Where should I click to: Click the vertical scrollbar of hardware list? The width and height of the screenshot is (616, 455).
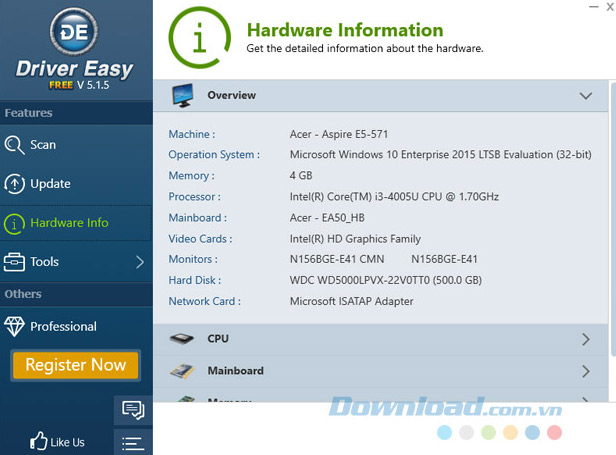coord(612,218)
